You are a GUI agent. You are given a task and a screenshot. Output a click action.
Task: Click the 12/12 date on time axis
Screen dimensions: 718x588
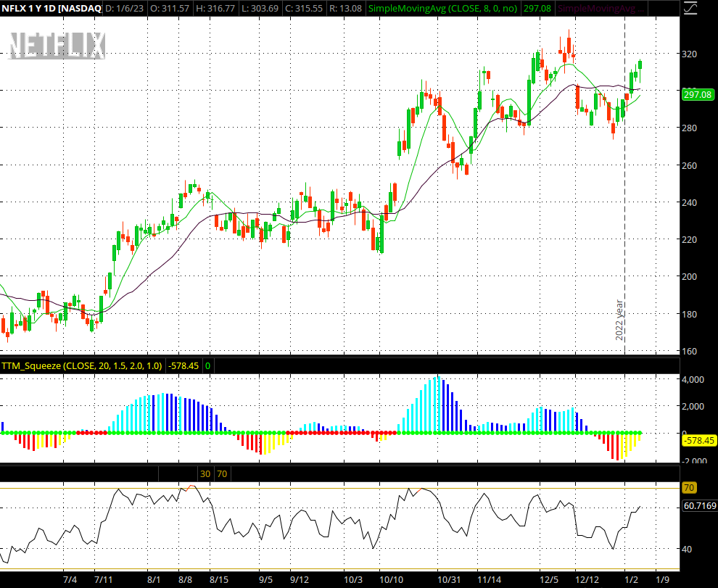click(x=587, y=580)
